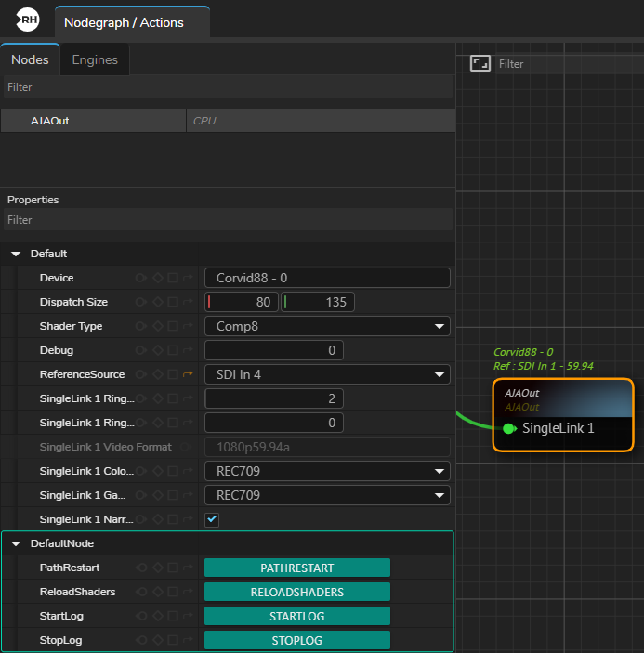Click the diamond keyframe icon in Device row
Viewport: 644px width, 653px height.
pos(157,278)
